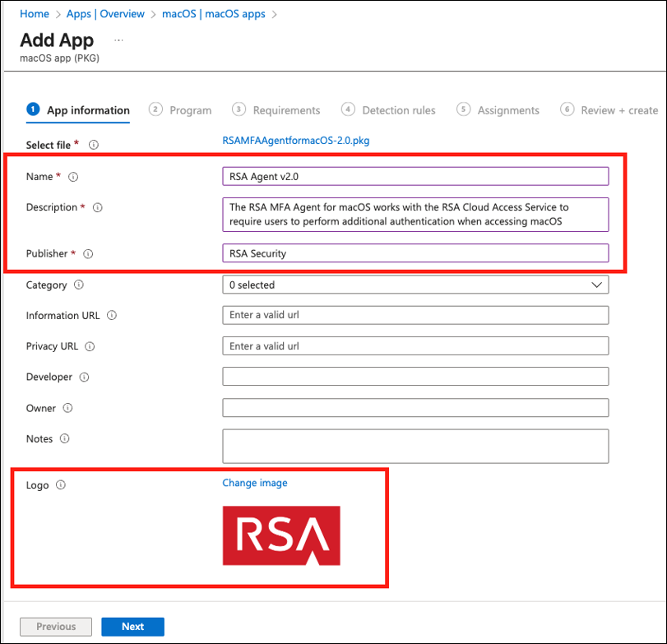This screenshot has width=667, height=644.
Task: Expand the Category dropdown
Action: (415, 285)
